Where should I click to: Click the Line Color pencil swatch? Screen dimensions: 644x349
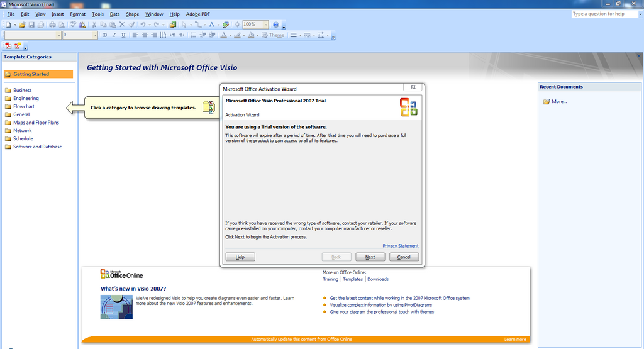tap(237, 35)
